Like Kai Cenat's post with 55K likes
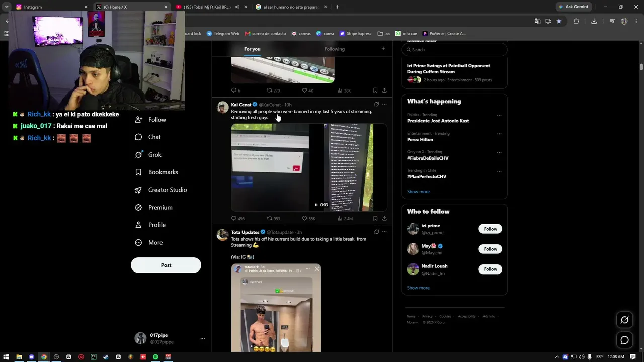This screenshot has width=644, height=362. pos(308,219)
